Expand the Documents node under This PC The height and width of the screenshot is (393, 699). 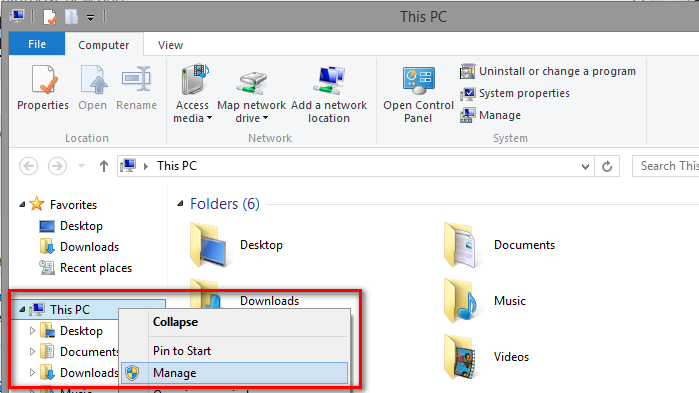[32, 352]
